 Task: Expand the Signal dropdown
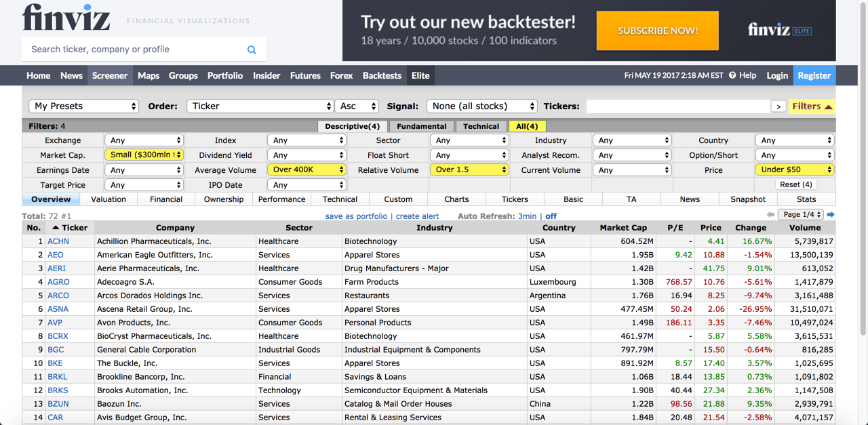click(482, 106)
